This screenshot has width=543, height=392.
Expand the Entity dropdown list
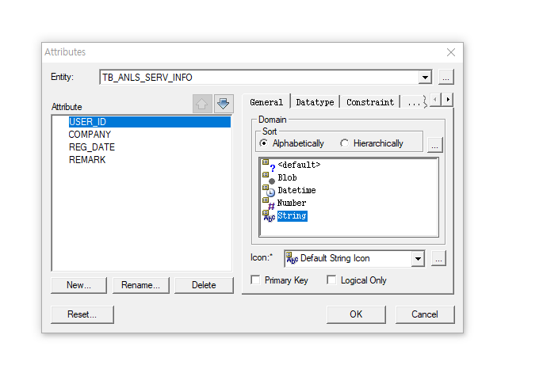(x=425, y=77)
